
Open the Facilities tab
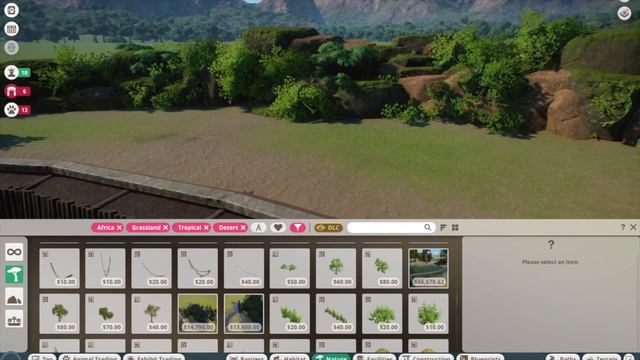[x=375, y=357]
